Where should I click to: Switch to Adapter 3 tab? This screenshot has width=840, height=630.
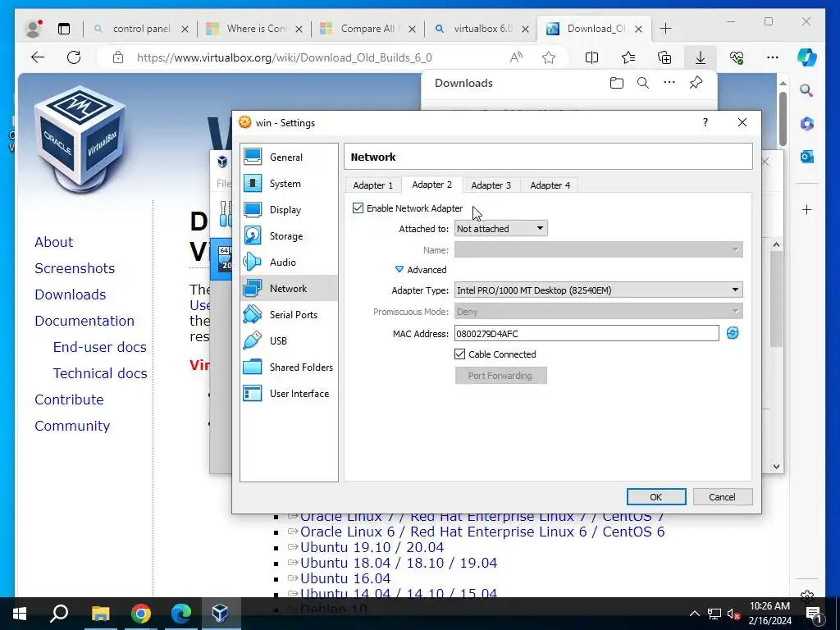(491, 185)
